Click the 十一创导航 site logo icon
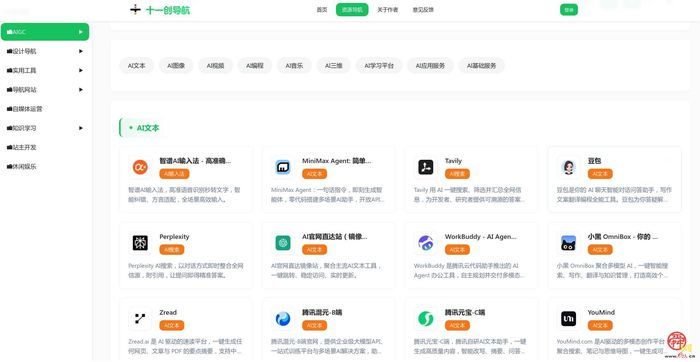The width and height of the screenshot is (700, 362). click(x=135, y=9)
